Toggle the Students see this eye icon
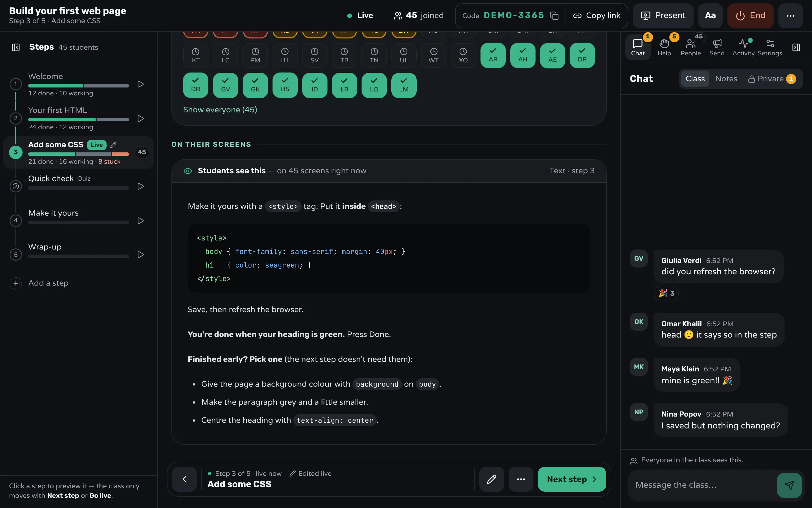 click(187, 171)
